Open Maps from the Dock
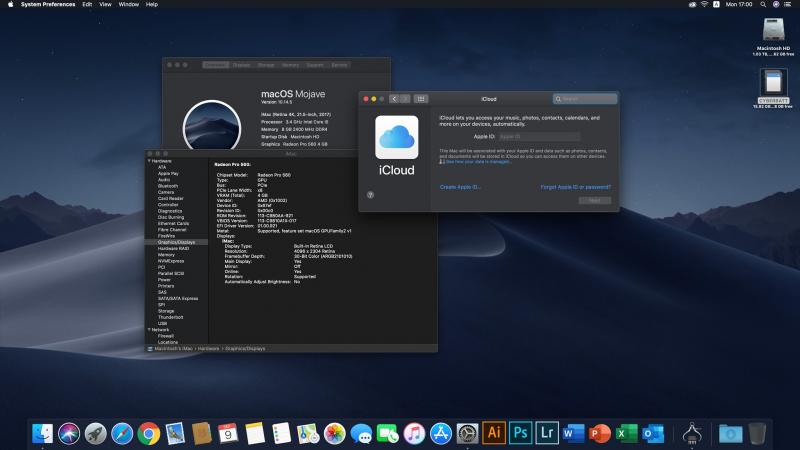Viewport: 800px width, 450px height. (x=308, y=434)
